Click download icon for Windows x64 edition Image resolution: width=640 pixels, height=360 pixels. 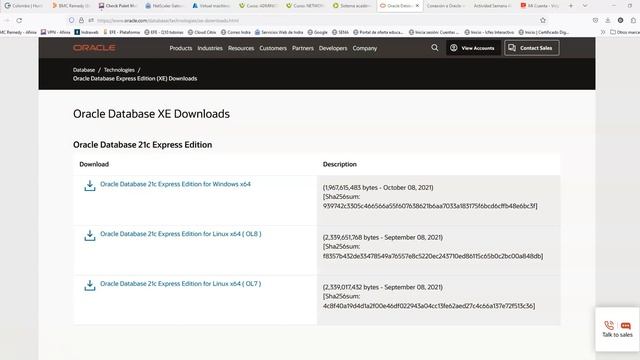pos(89,186)
